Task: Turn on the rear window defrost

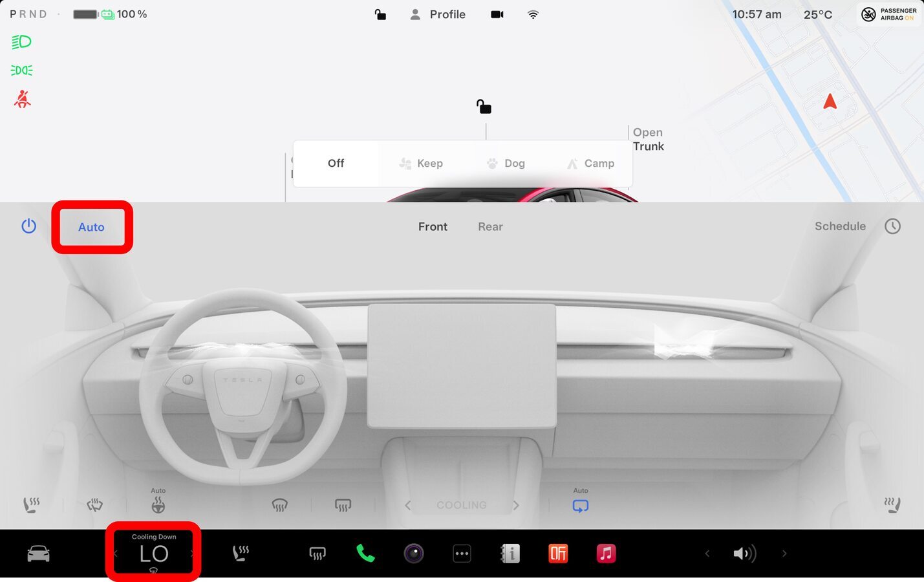Action: coord(343,505)
